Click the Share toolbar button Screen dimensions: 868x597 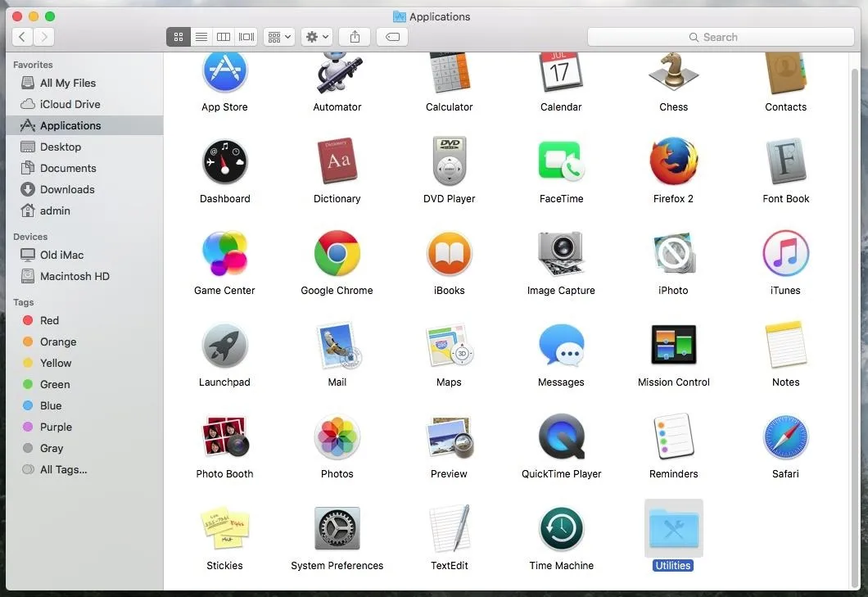click(x=355, y=37)
